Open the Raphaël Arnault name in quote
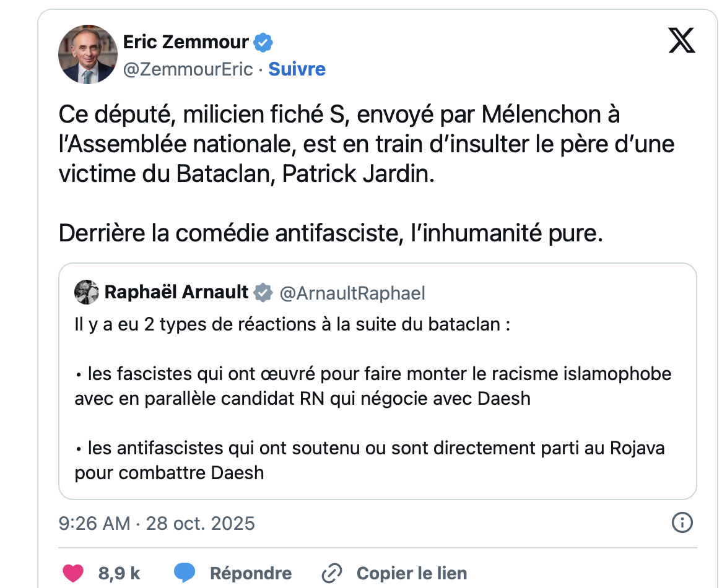 [x=176, y=292]
